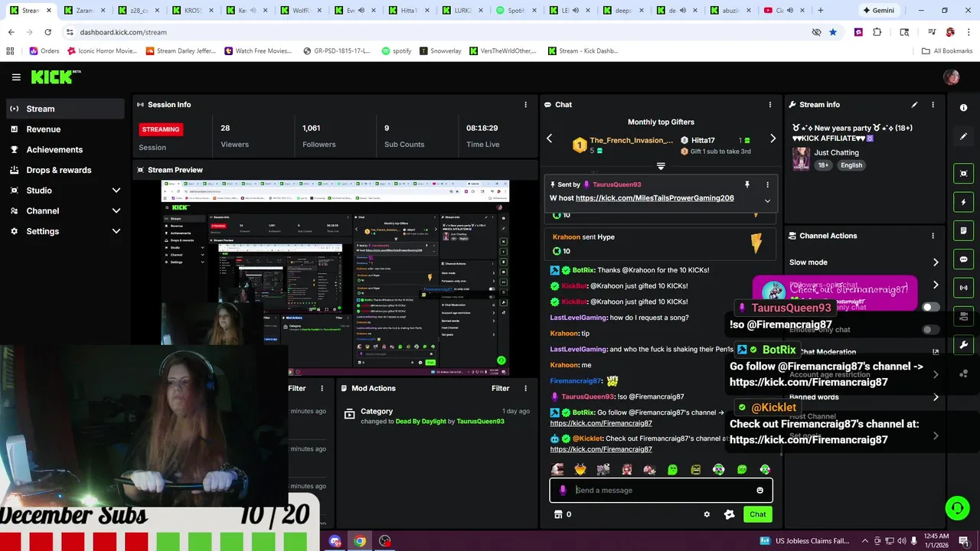Open the Gemini button in Chrome
Image resolution: width=980 pixels, height=551 pixels.
(x=878, y=11)
